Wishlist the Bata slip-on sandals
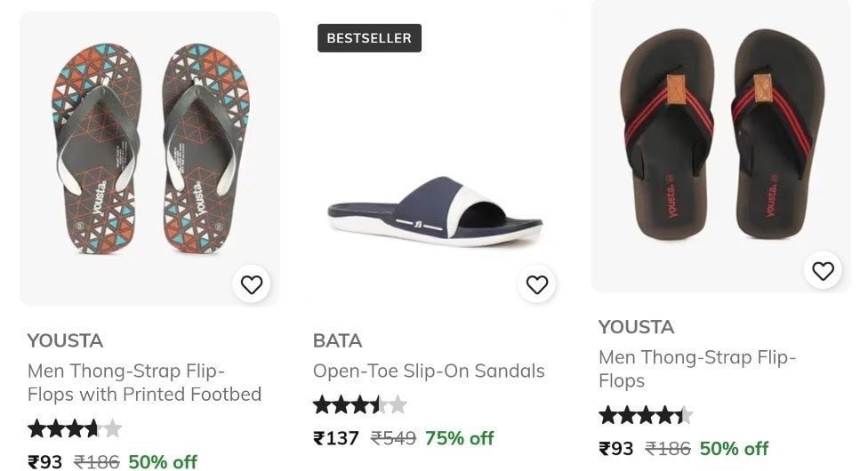 coord(536,284)
